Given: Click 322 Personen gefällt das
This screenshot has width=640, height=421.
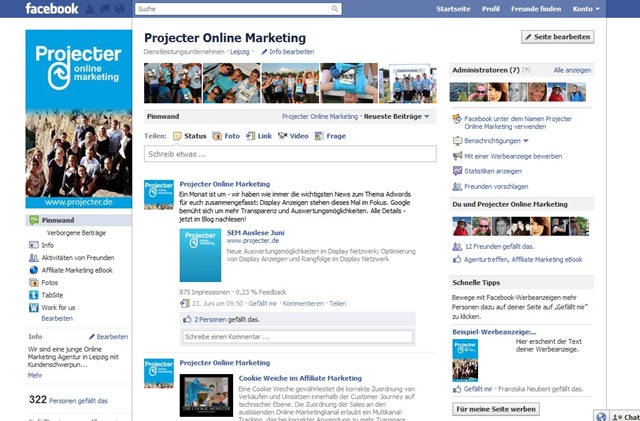Looking at the screenshot, I should coord(68,400).
